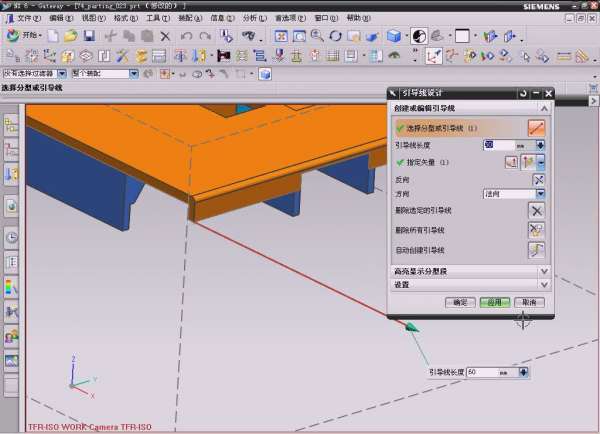Click the reverse direction icon
The width and height of the screenshot is (600, 434).
pyautogui.click(x=538, y=179)
